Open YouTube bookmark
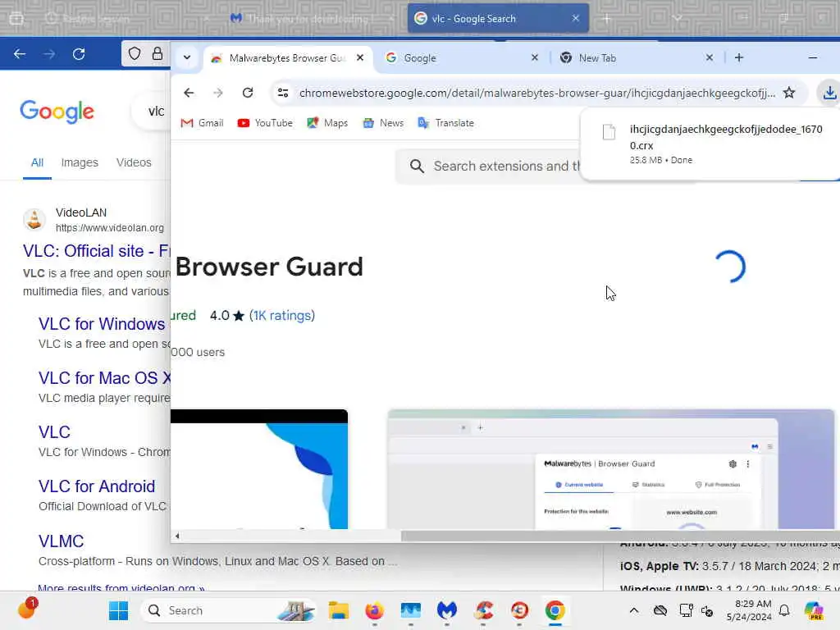 click(x=265, y=123)
